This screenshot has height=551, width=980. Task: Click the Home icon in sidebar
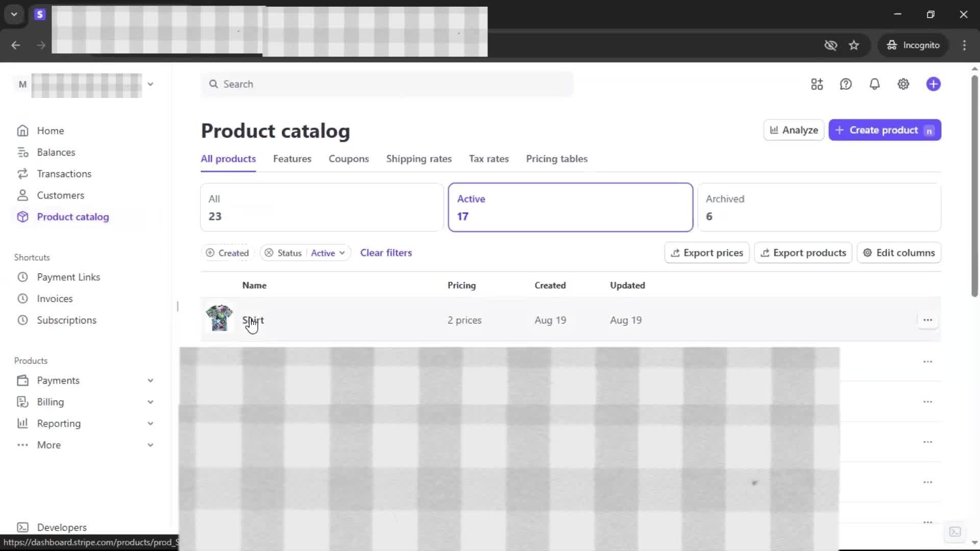(x=22, y=131)
